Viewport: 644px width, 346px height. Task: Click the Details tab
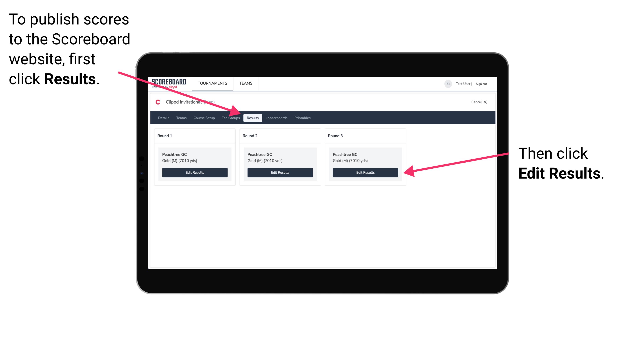pyautogui.click(x=164, y=118)
